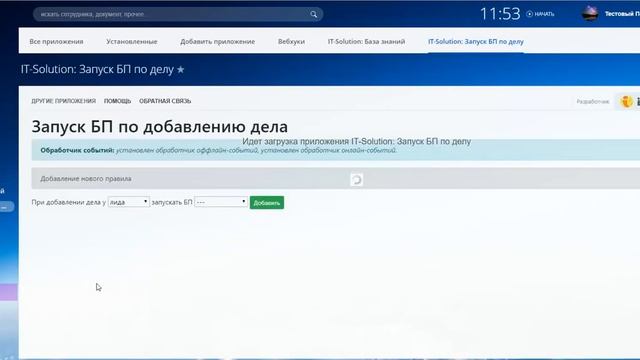Click the green Добавить button

click(x=267, y=203)
